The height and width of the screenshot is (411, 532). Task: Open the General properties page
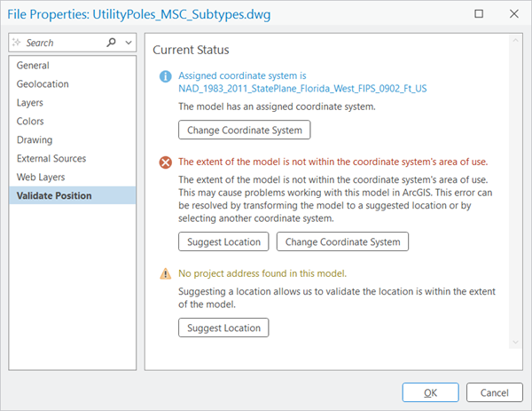click(x=33, y=66)
